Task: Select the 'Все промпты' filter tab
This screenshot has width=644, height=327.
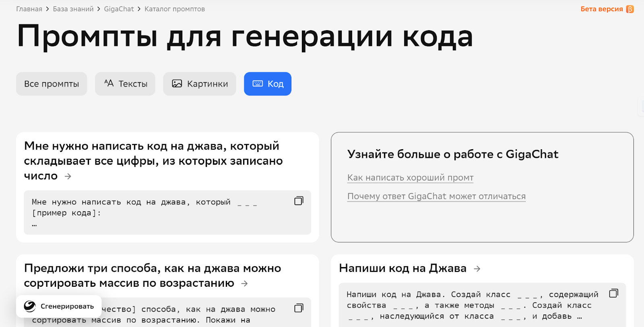Action: 52,84
